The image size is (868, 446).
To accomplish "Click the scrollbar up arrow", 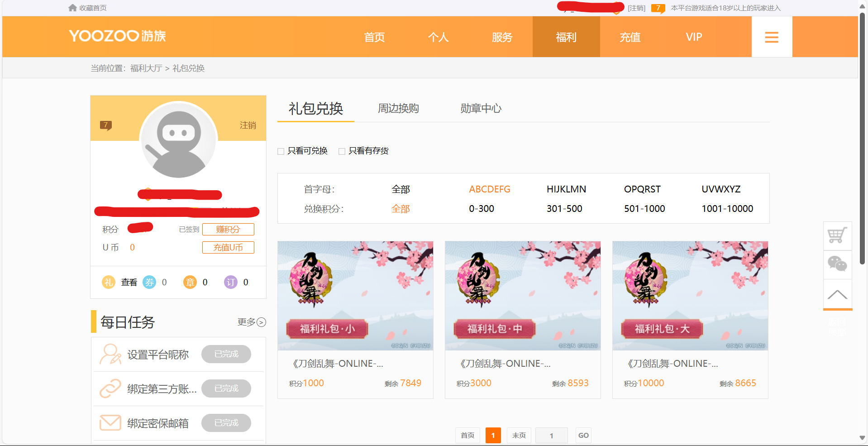I will click(862, 6).
